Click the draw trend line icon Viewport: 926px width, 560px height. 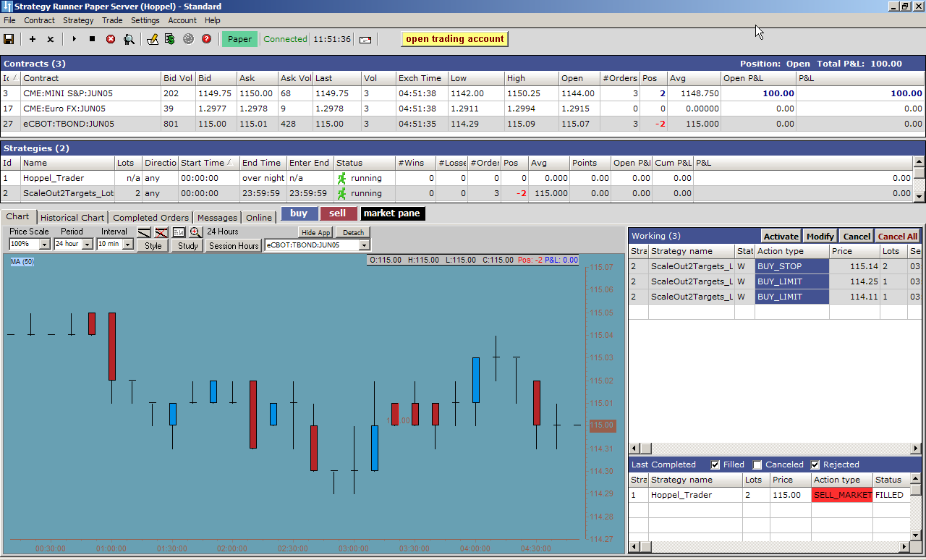(144, 232)
